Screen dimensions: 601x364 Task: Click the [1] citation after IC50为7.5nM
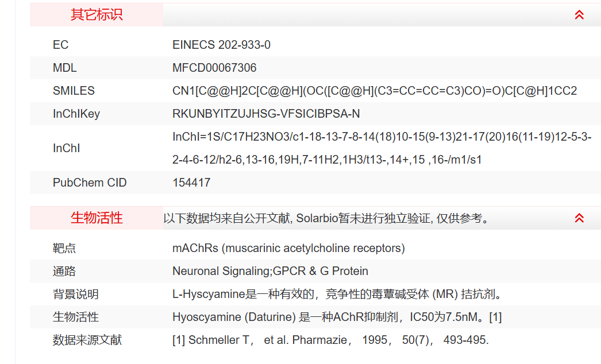(x=495, y=317)
